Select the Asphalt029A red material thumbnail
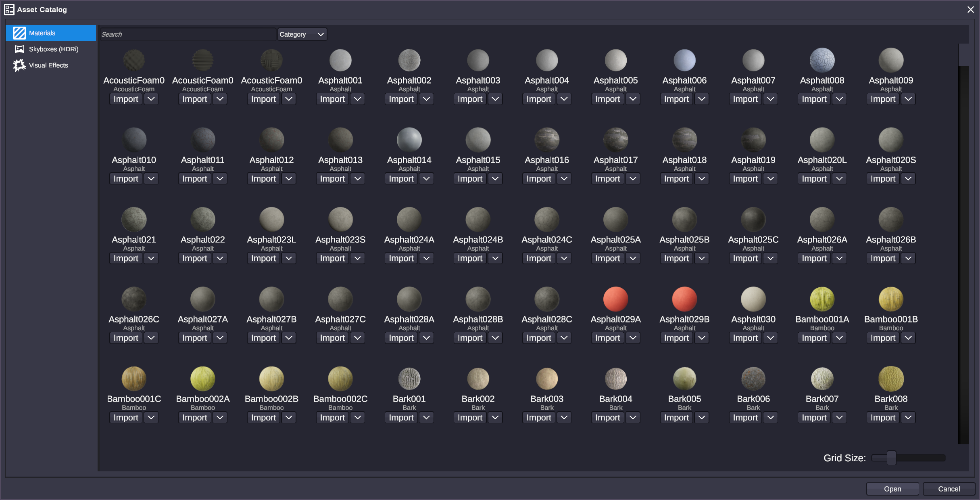Image resolution: width=980 pixels, height=500 pixels. 615,299
